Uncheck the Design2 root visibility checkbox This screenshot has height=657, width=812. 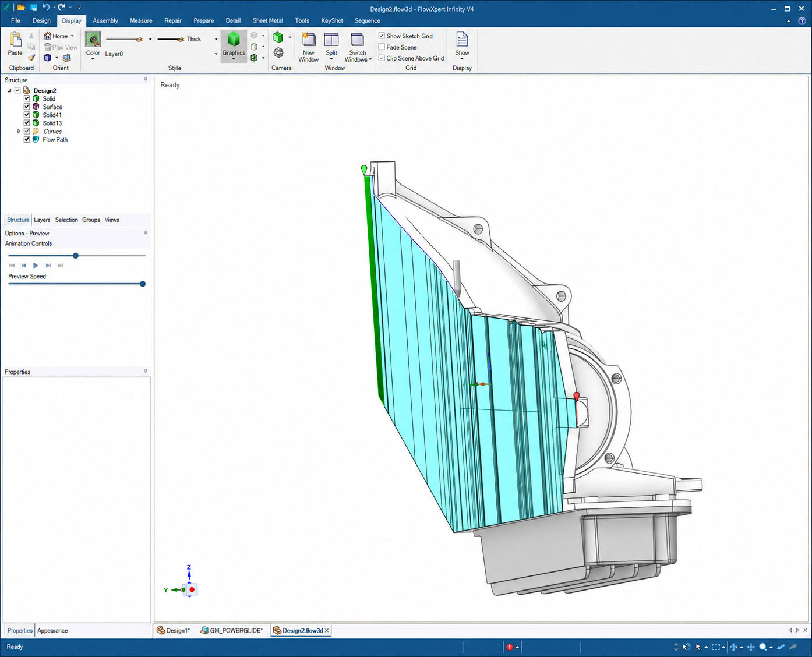pos(17,90)
